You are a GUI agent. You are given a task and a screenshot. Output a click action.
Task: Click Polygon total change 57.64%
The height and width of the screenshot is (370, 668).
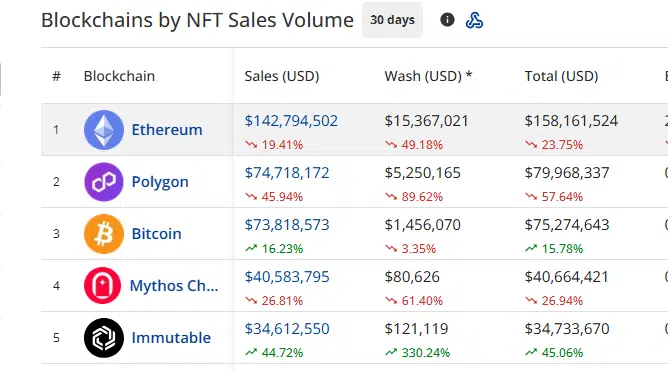554,197
